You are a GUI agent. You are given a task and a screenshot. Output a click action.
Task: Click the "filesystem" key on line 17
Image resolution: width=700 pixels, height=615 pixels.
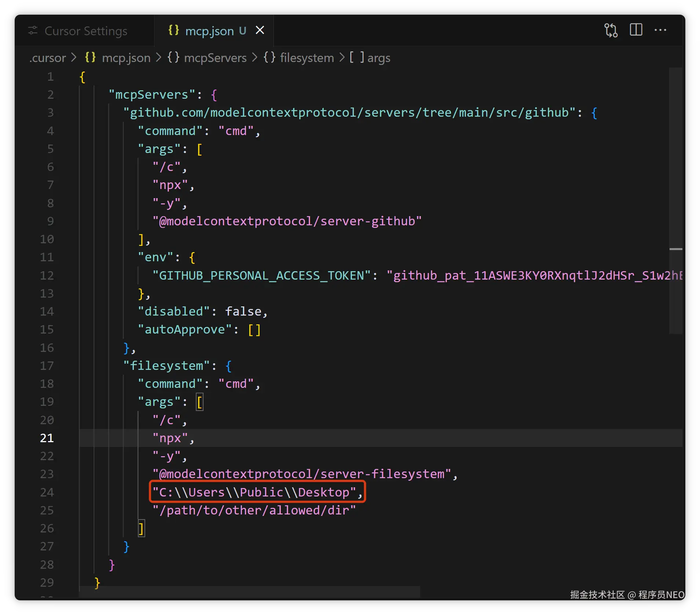166,366
